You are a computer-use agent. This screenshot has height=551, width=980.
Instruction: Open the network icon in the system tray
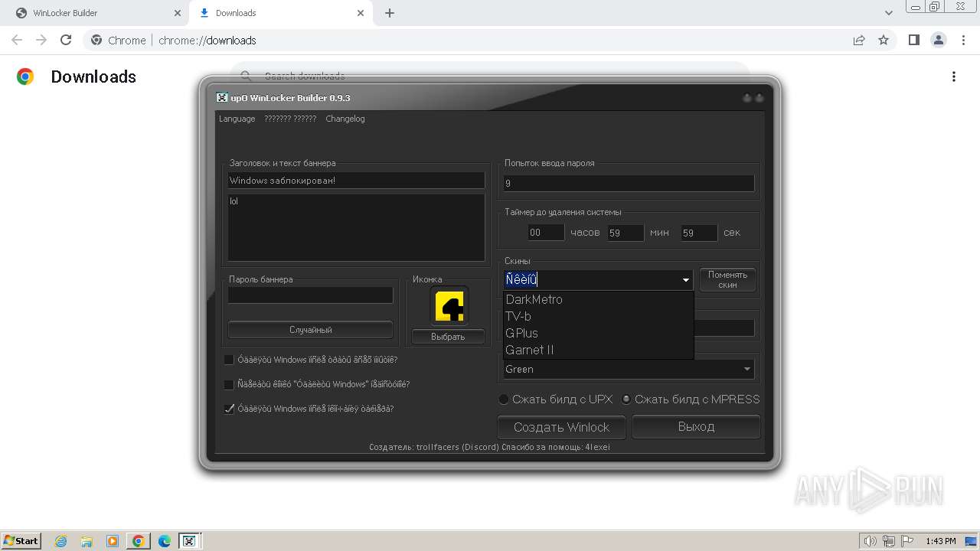click(x=888, y=541)
